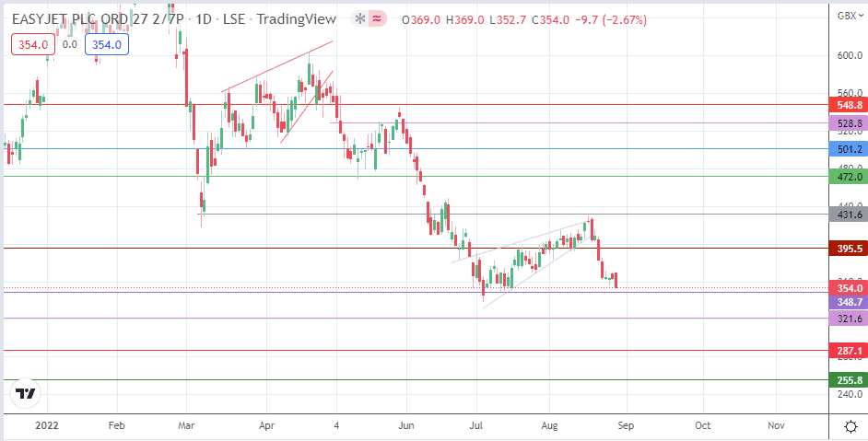Click the L352.7 low value in header

[508, 20]
